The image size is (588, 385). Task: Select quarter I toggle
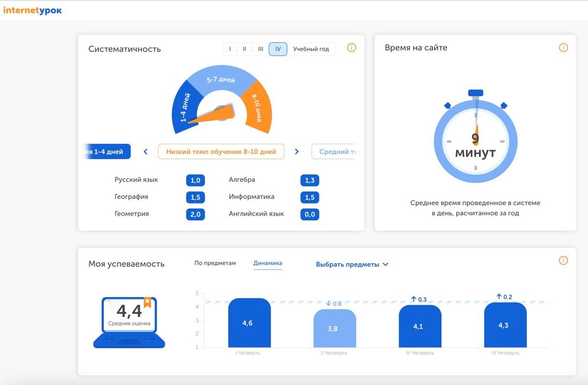click(230, 49)
